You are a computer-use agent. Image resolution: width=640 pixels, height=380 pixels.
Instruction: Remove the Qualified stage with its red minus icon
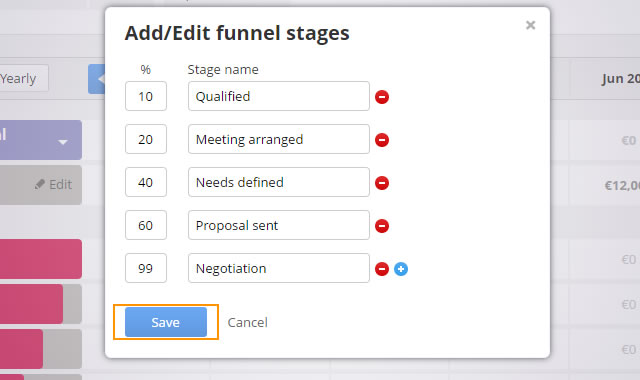[x=382, y=97]
